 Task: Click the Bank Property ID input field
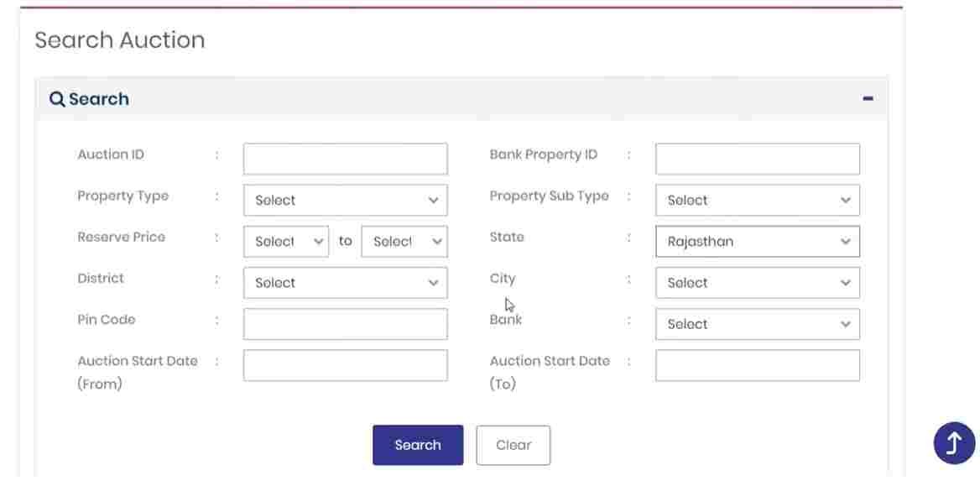[758, 159]
